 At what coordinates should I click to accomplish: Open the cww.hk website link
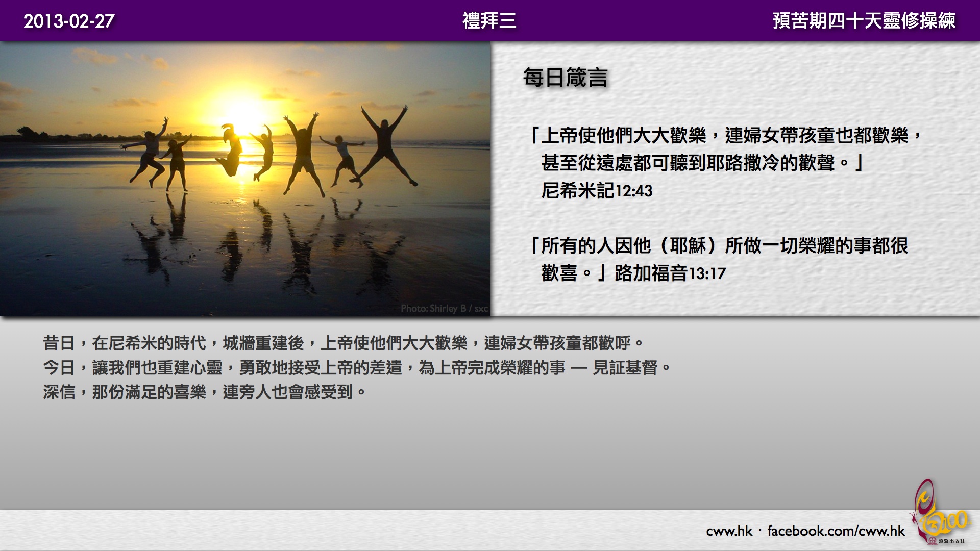coord(729,531)
